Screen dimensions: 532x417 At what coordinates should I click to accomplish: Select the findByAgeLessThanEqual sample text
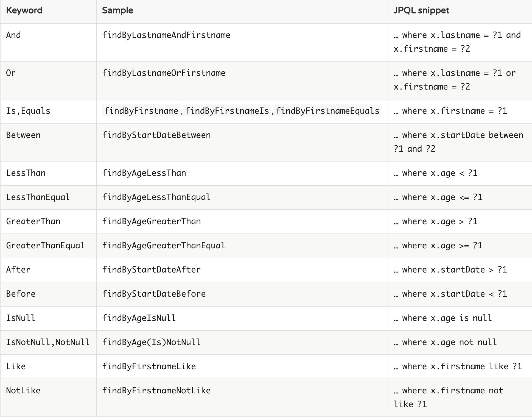pyautogui.click(x=156, y=197)
